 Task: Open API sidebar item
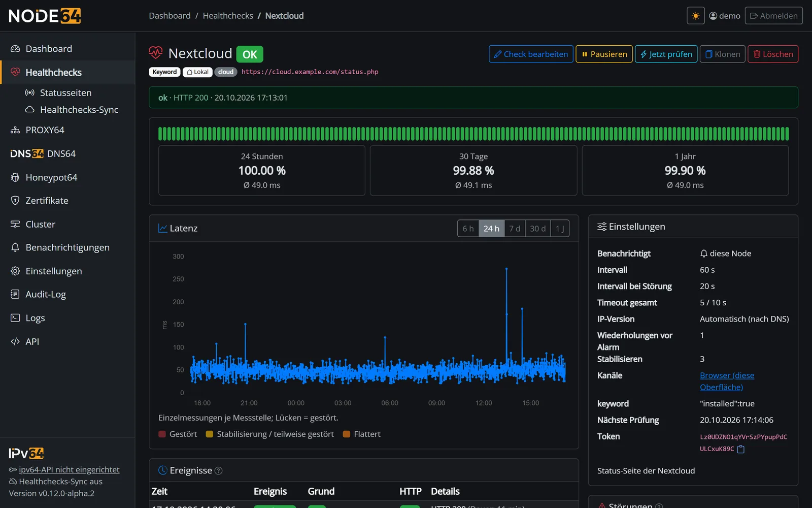pos(67,341)
